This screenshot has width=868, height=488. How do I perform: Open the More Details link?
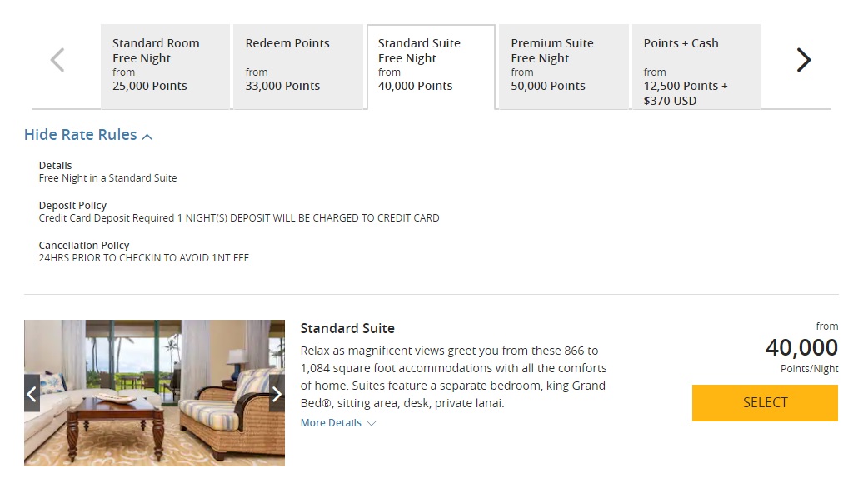point(330,422)
